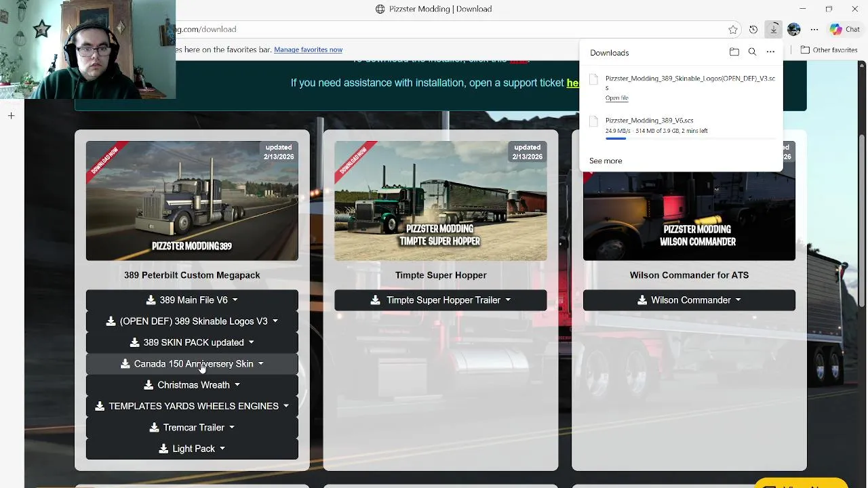
Task: Open downloads folder icon in Downloads panel
Action: [734, 52]
